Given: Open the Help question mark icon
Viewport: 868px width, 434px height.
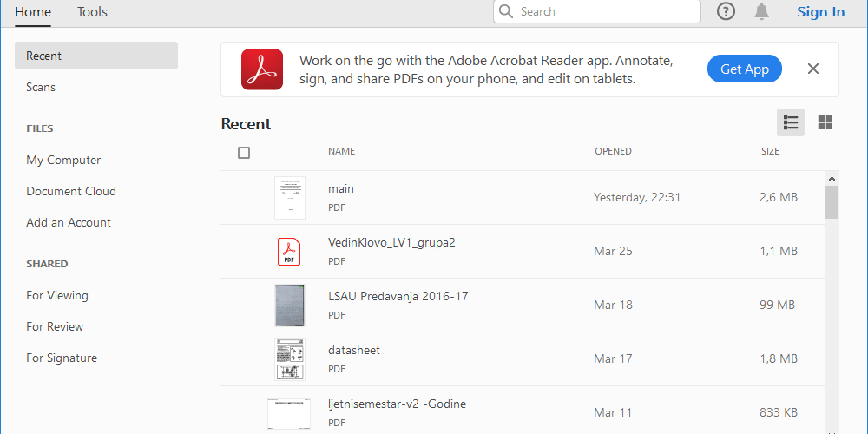Looking at the screenshot, I should [726, 11].
